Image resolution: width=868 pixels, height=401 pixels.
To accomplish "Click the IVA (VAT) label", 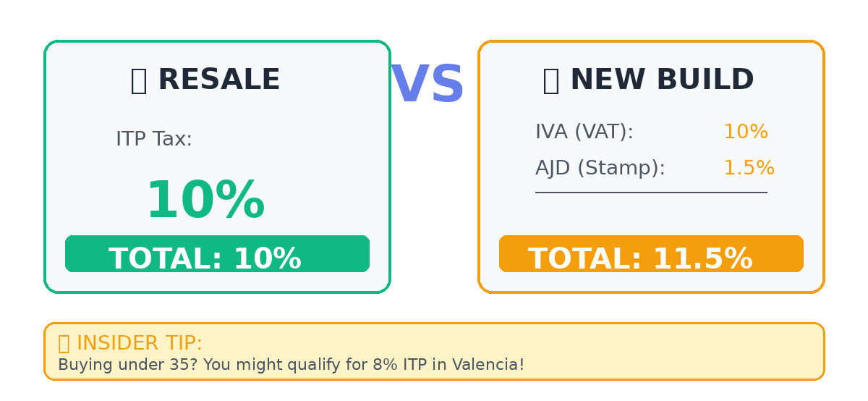I will pos(584,132).
